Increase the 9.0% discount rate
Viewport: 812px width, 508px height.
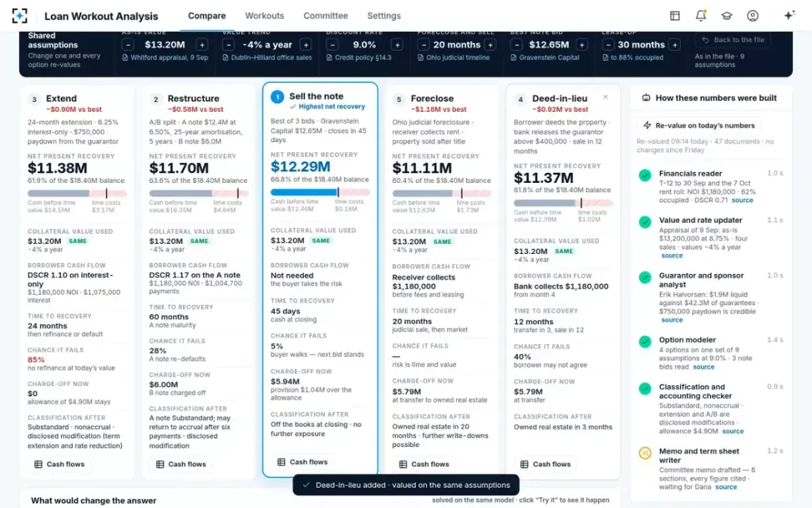pyautogui.click(x=397, y=45)
